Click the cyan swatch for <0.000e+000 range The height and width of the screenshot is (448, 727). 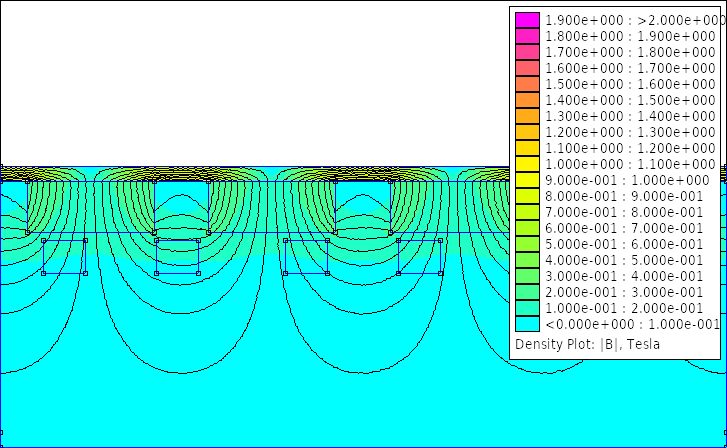(x=527, y=324)
